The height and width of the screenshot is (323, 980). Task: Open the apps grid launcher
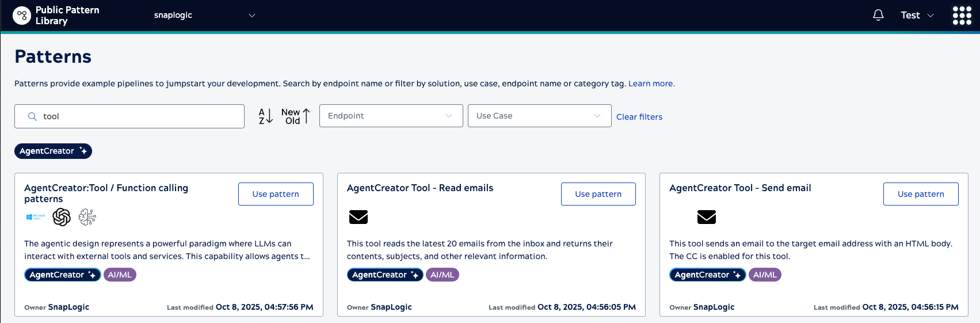pos(962,16)
